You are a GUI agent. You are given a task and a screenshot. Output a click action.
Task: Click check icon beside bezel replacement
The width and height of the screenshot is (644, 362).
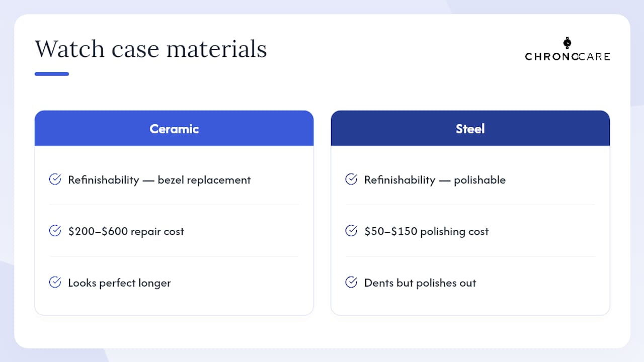coord(55,179)
